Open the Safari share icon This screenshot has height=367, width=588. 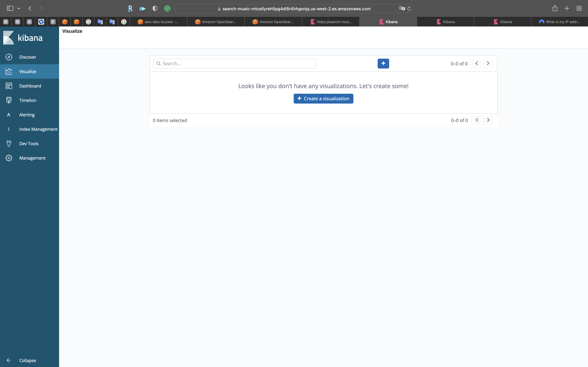coord(555,9)
